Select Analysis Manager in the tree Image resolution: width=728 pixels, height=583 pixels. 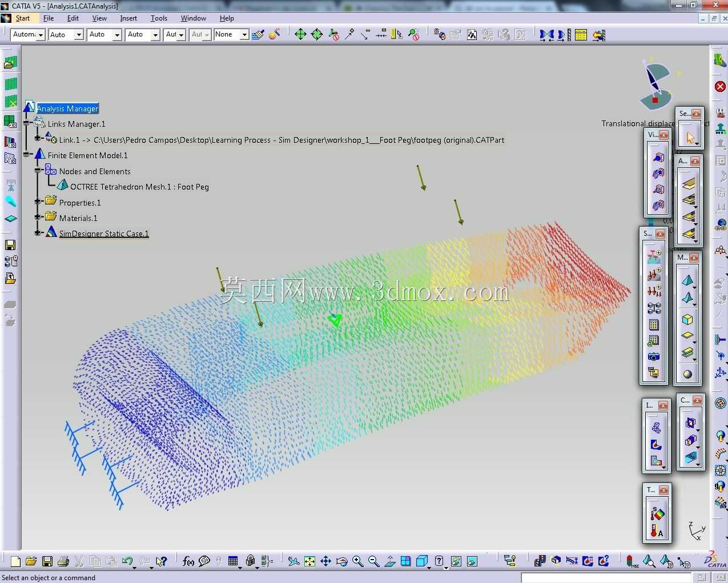(67, 108)
